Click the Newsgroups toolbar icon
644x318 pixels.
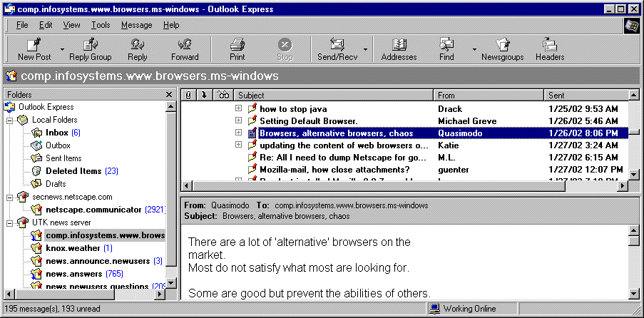click(x=502, y=44)
